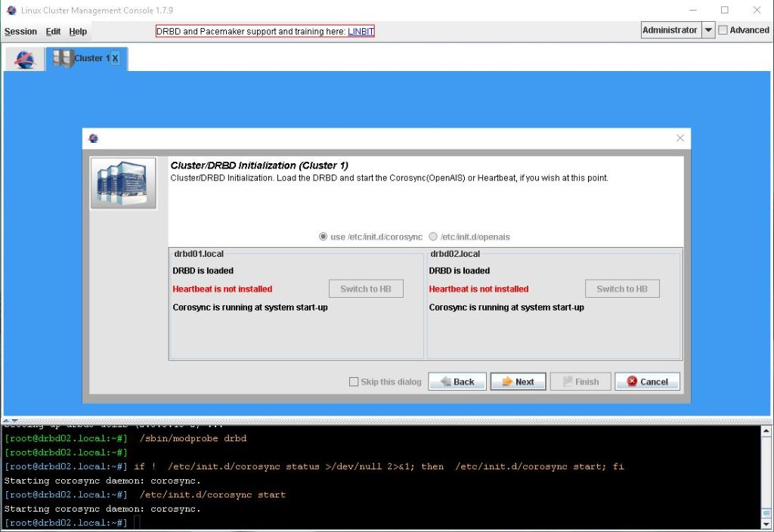Maximize the Linux Cluster Management Console window
The height and width of the screenshot is (532, 774).
click(x=725, y=10)
